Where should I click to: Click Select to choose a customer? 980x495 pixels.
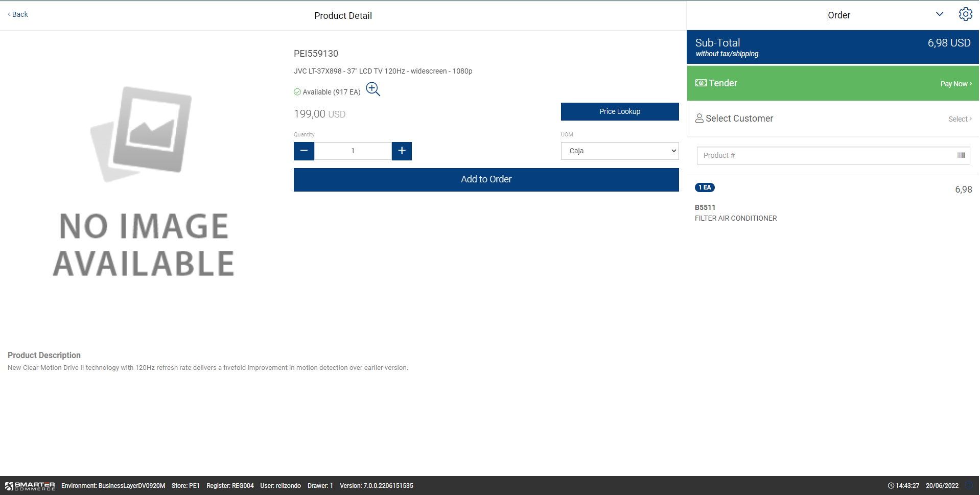pos(960,119)
